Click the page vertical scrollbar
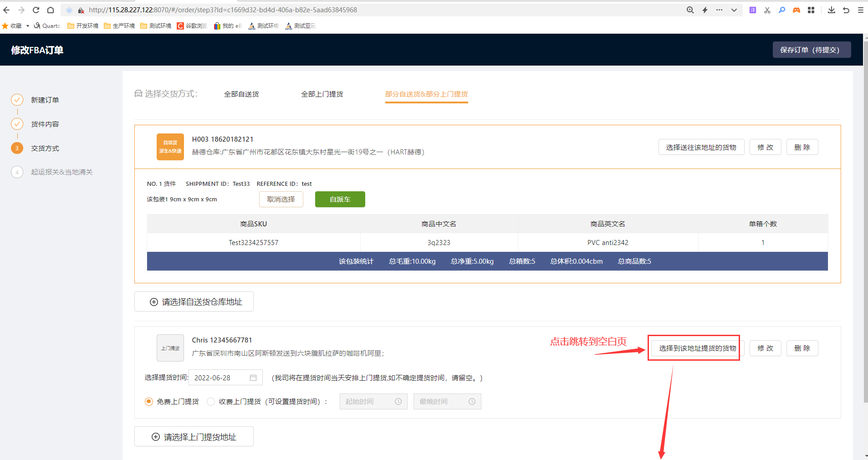Screen dimensions: 868x460 coord(865,228)
